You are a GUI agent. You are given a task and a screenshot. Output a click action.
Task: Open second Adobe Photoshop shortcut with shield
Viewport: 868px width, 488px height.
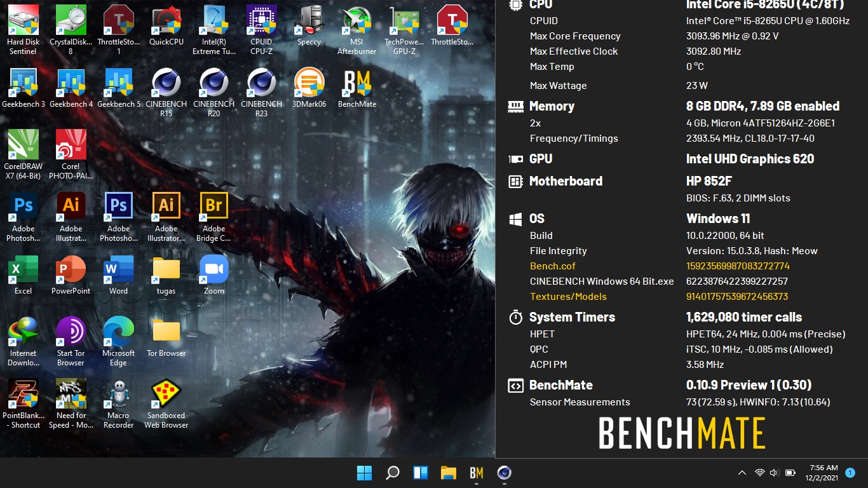119,217
